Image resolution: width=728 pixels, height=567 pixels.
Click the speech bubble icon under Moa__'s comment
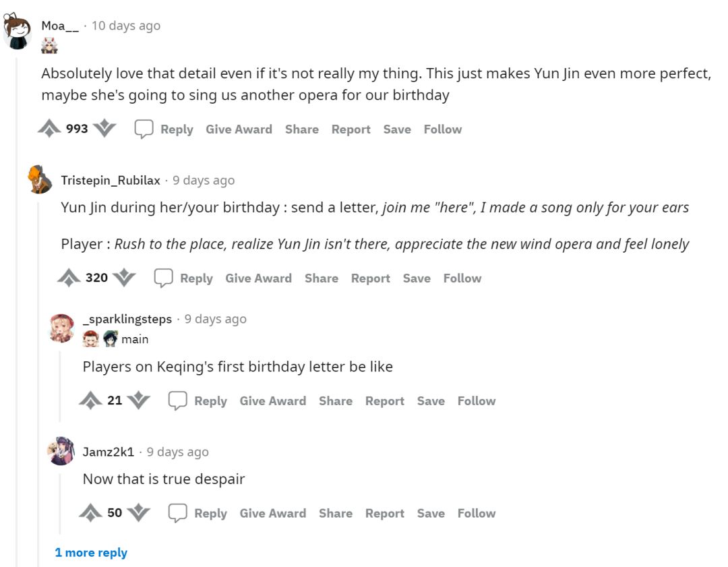click(x=144, y=129)
